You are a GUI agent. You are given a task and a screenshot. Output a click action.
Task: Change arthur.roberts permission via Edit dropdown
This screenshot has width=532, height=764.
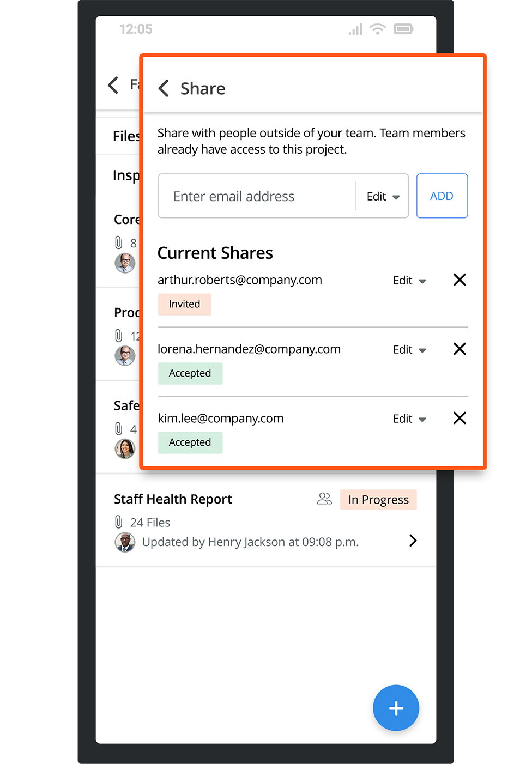(409, 281)
